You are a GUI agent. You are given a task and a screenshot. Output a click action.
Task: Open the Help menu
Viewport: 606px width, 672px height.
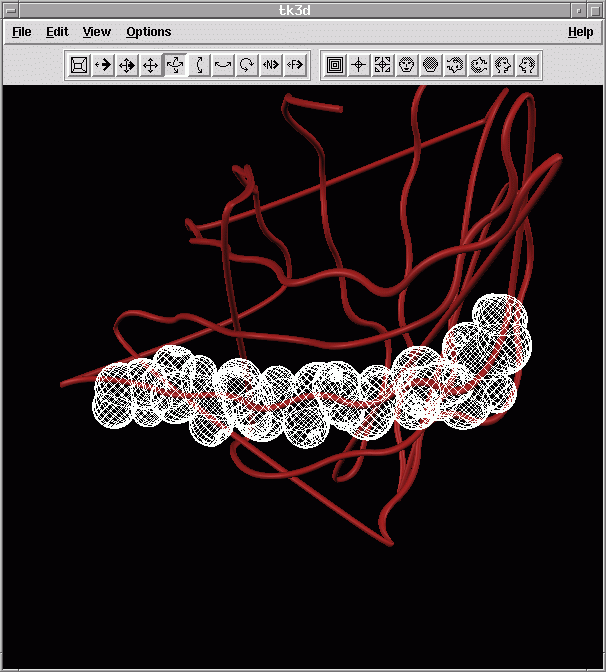[580, 32]
